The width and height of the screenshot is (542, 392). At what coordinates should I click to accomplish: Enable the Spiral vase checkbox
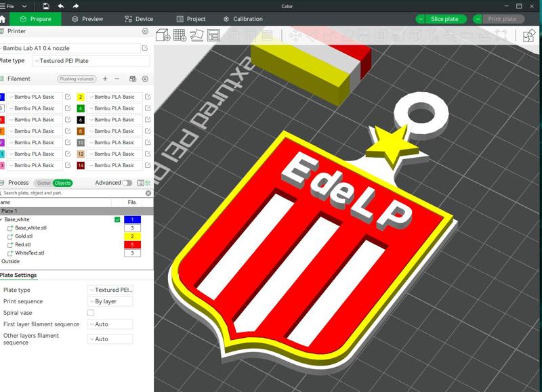pos(91,313)
